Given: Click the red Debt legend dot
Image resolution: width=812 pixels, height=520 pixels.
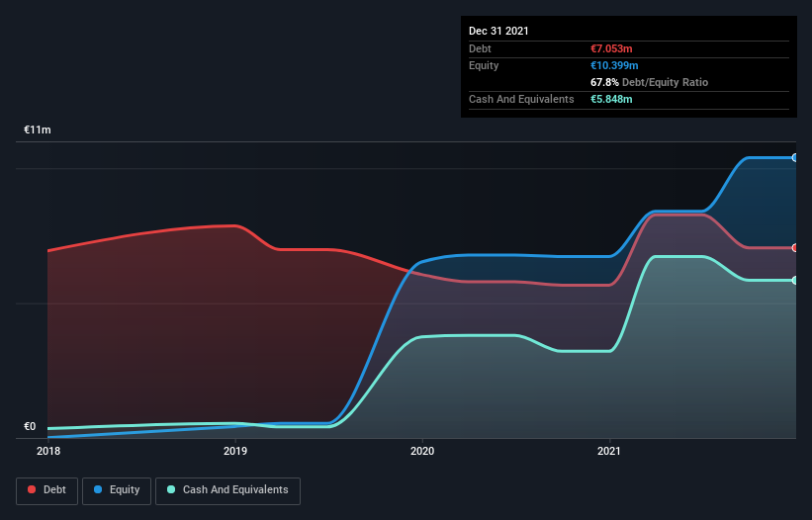Looking at the screenshot, I should click(x=32, y=489).
